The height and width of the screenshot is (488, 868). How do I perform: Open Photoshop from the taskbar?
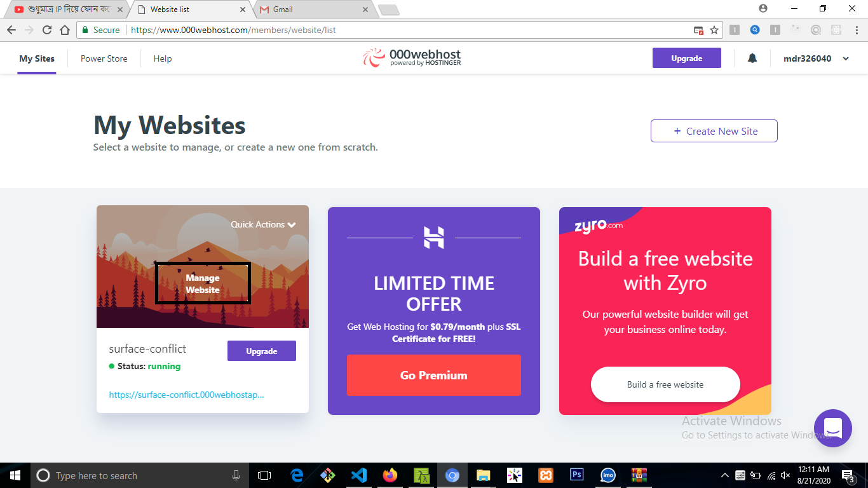(577, 475)
